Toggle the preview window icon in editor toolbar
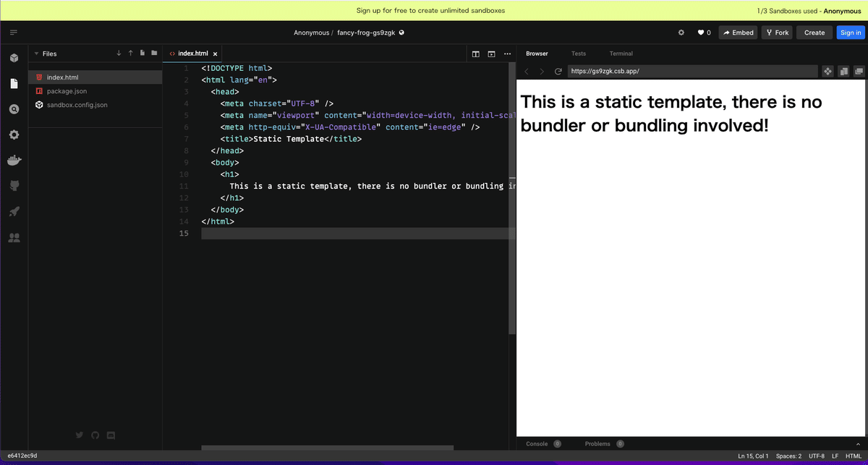The image size is (868, 465). [491, 54]
